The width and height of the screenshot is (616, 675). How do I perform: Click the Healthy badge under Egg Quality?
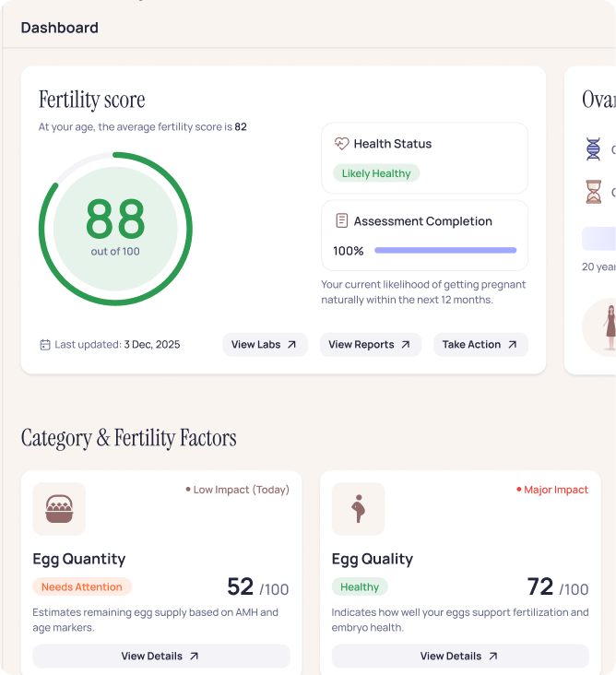[360, 586]
